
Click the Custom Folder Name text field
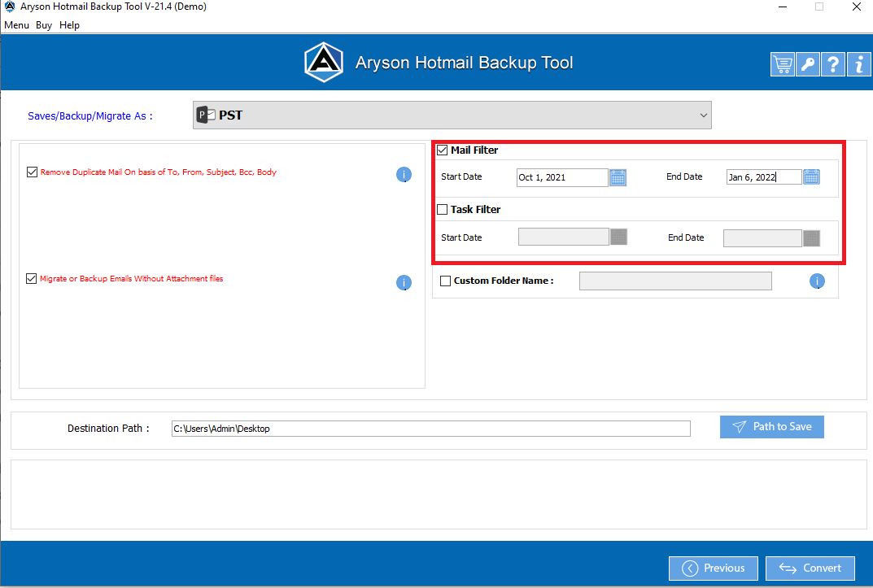point(675,281)
